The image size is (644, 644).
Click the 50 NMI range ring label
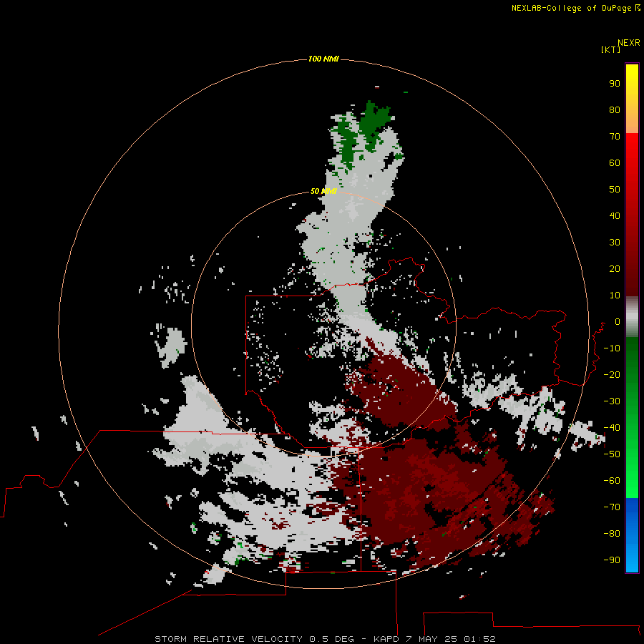click(323, 191)
